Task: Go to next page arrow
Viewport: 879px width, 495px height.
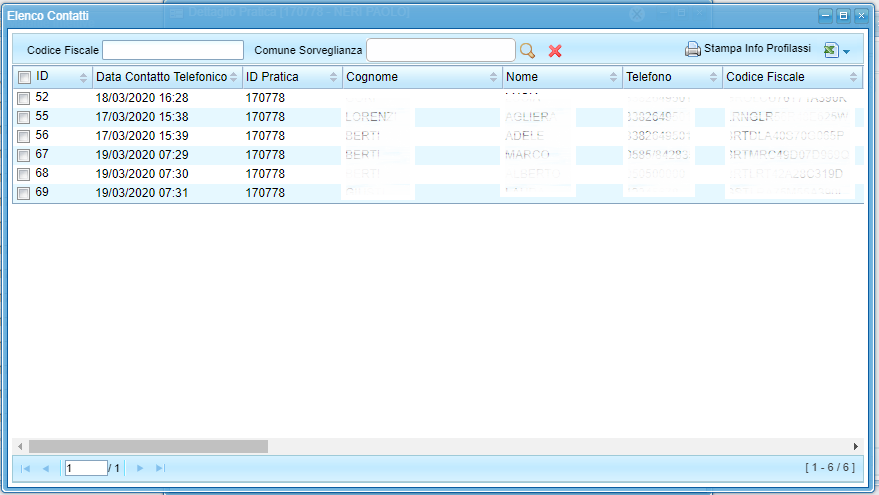Action: click(x=140, y=468)
